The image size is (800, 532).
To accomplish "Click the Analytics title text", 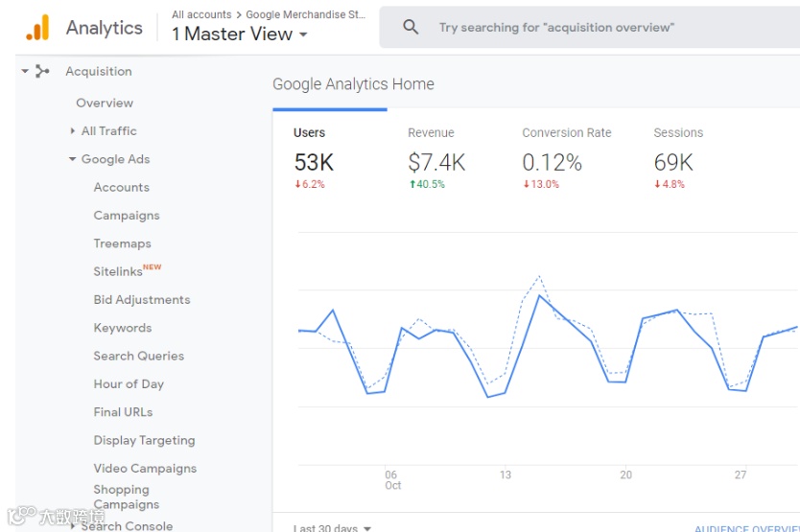I will click(105, 28).
